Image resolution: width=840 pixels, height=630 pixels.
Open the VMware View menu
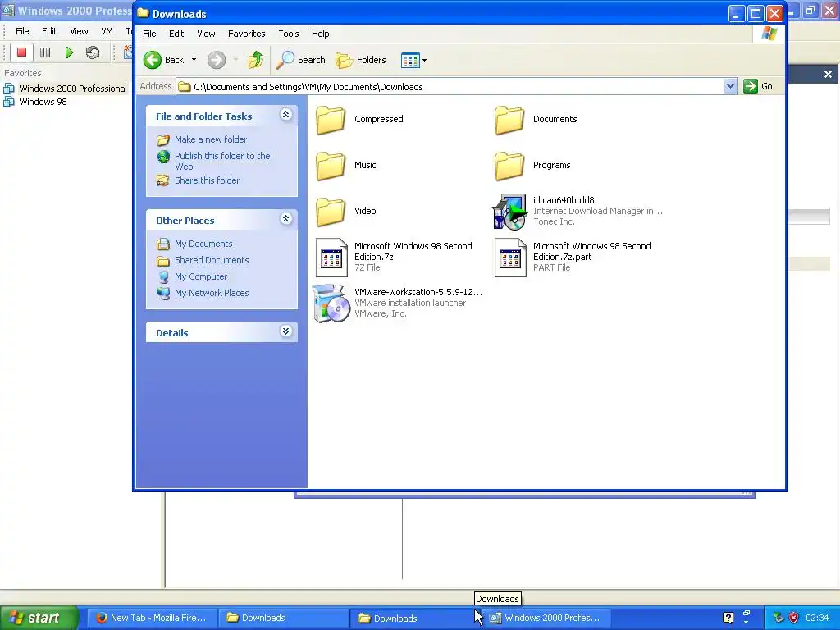(x=79, y=31)
